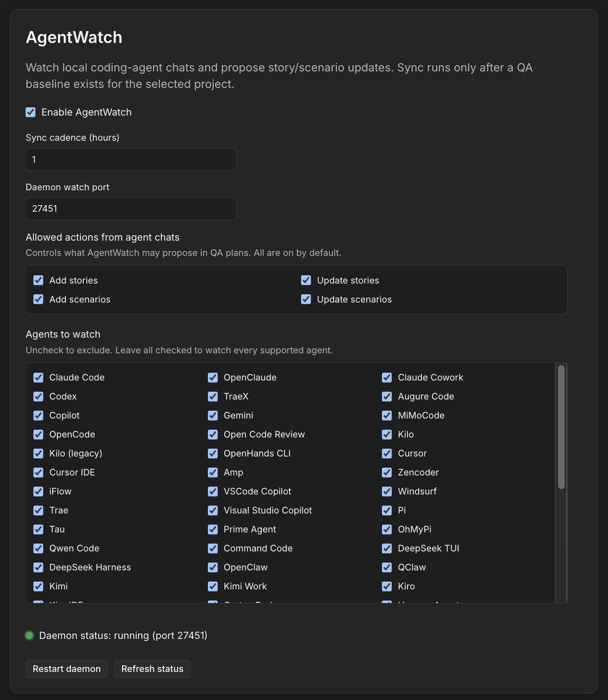
Task: Toggle the Add scenarios checkbox
Action: coord(38,299)
